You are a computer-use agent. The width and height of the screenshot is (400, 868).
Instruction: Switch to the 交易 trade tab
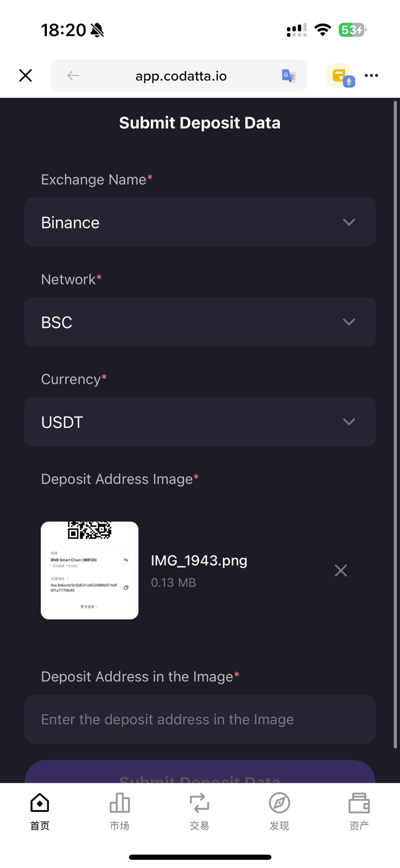point(200,812)
